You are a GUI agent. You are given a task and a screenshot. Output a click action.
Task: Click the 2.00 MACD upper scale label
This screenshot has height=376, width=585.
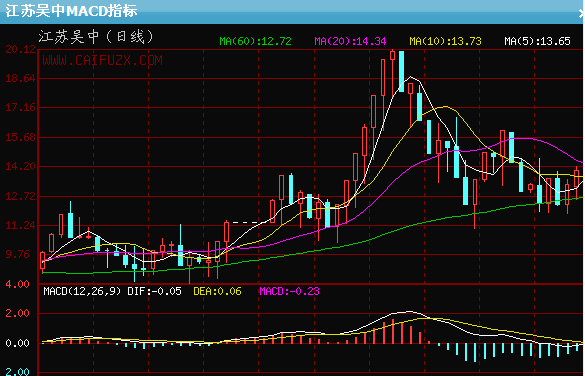(17, 313)
